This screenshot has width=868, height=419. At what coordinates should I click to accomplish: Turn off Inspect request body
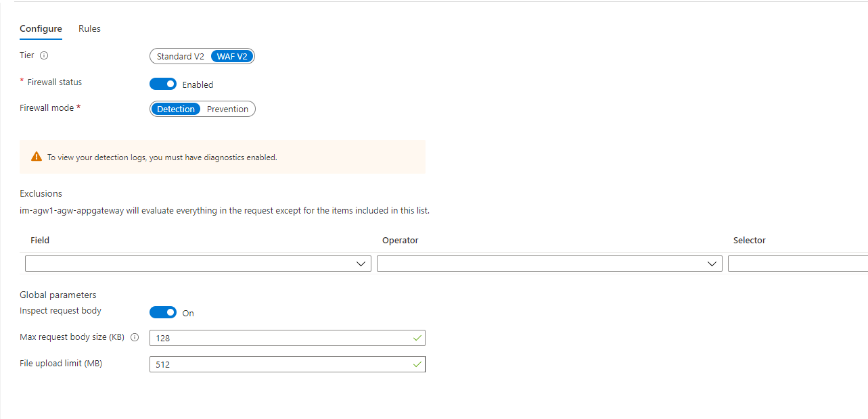point(162,312)
